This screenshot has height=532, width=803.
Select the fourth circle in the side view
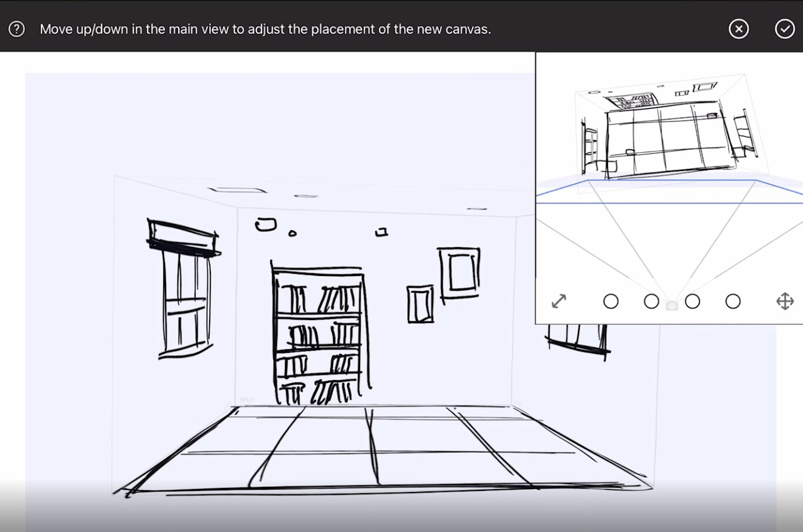(x=733, y=301)
